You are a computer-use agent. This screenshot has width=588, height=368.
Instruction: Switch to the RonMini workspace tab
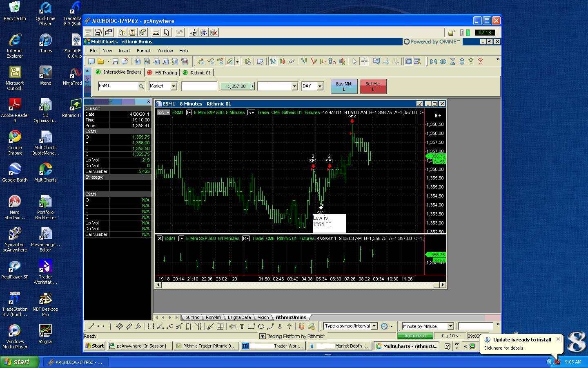click(x=214, y=317)
